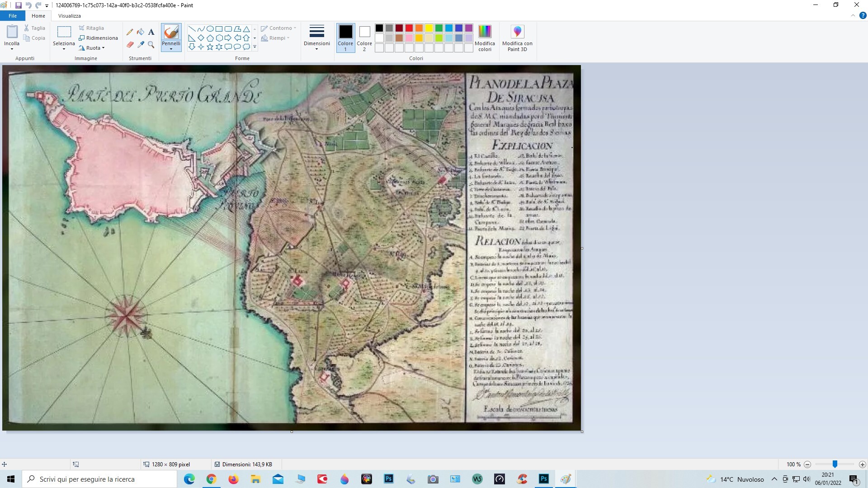Click the Pennelli brush icon
868x488 pixels.
click(x=171, y=32)
